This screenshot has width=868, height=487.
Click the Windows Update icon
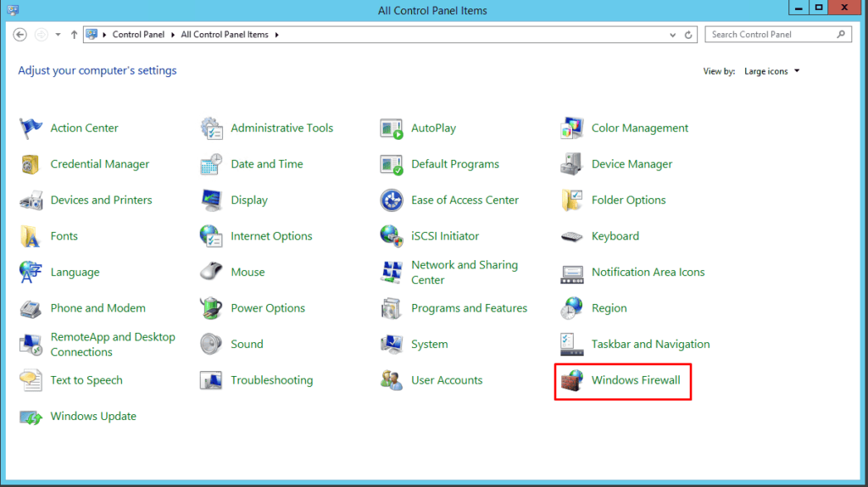[31, 417]
